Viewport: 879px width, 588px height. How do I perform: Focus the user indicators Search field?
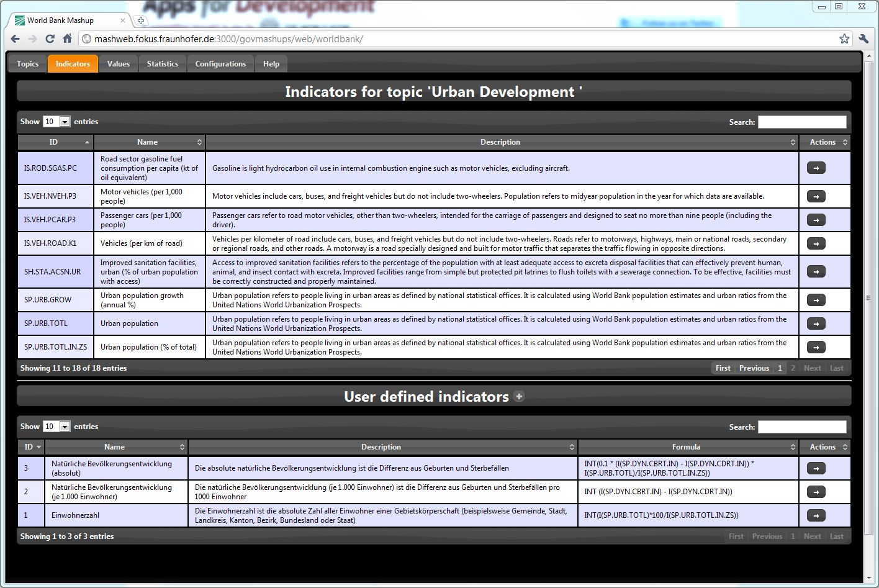(x=802, y=427)
